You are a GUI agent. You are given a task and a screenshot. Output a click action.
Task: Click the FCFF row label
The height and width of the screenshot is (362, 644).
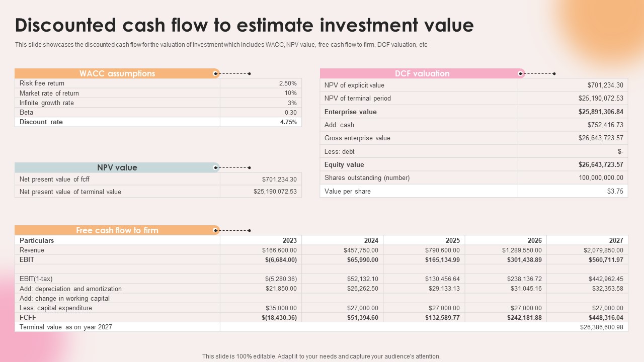[28, 317]
